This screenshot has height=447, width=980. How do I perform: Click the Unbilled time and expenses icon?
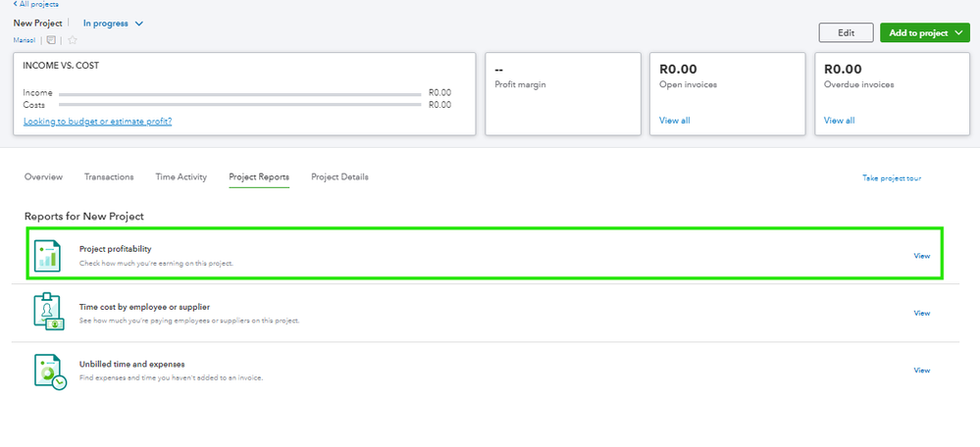(48, 370)
